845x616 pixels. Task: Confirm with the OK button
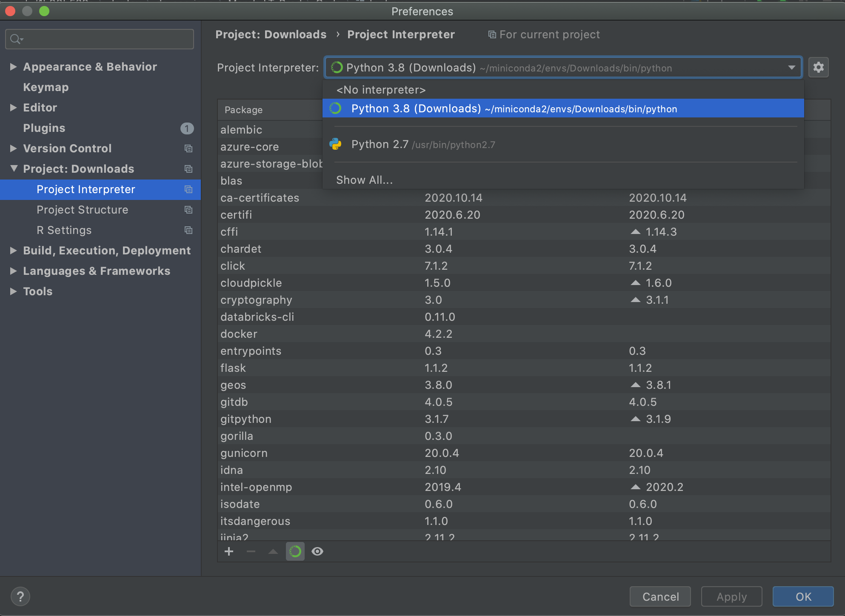tap(803, 596)
